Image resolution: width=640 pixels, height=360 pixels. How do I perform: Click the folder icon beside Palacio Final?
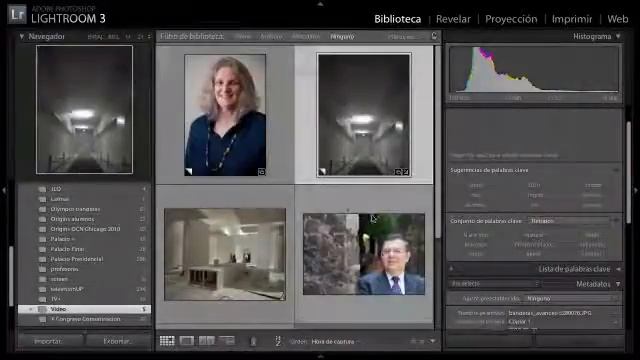click(x=42, y=249)
